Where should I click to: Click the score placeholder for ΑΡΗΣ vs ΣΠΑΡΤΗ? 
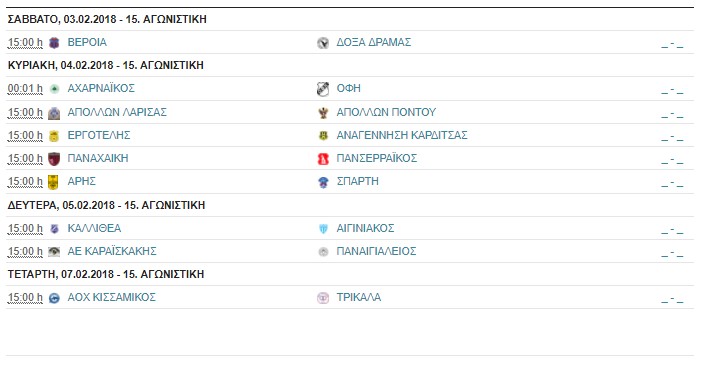tap(672, 183)
